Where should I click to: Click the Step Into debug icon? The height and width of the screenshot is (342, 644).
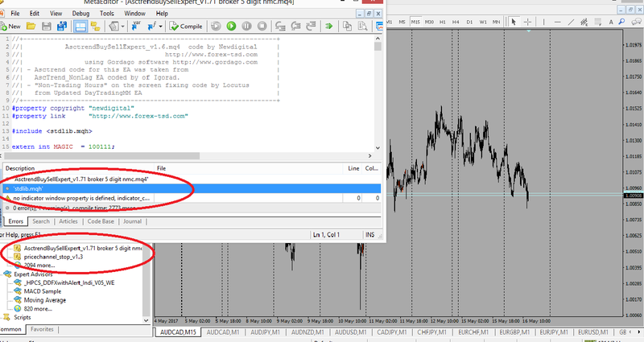[x=280, y=27]
